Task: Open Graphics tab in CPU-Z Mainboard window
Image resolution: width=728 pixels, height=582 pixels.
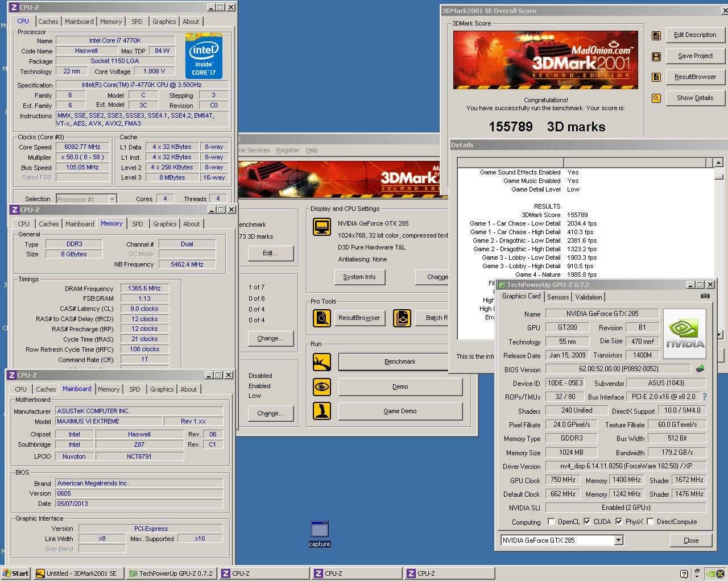Action: click(162, 389)
